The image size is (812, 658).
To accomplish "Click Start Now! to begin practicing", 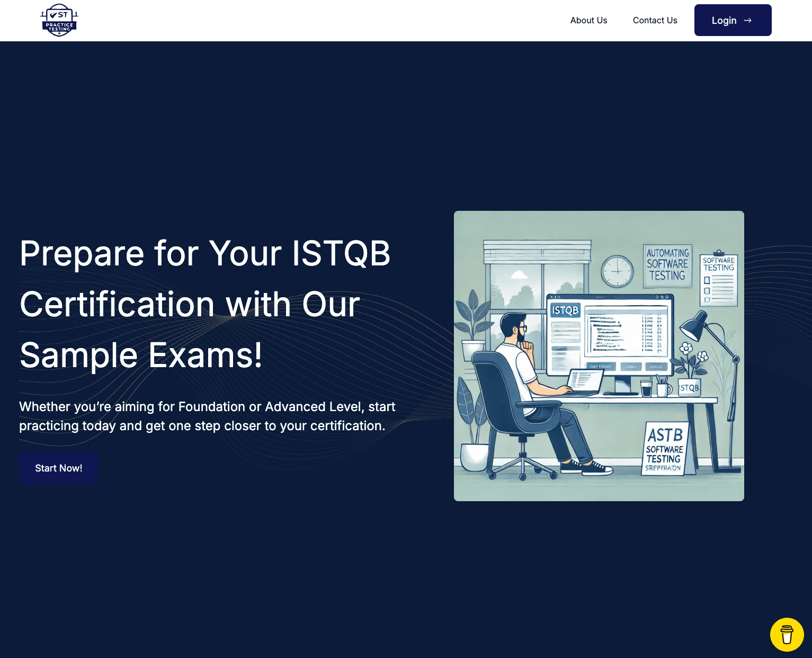I will (x=58, y=468).
